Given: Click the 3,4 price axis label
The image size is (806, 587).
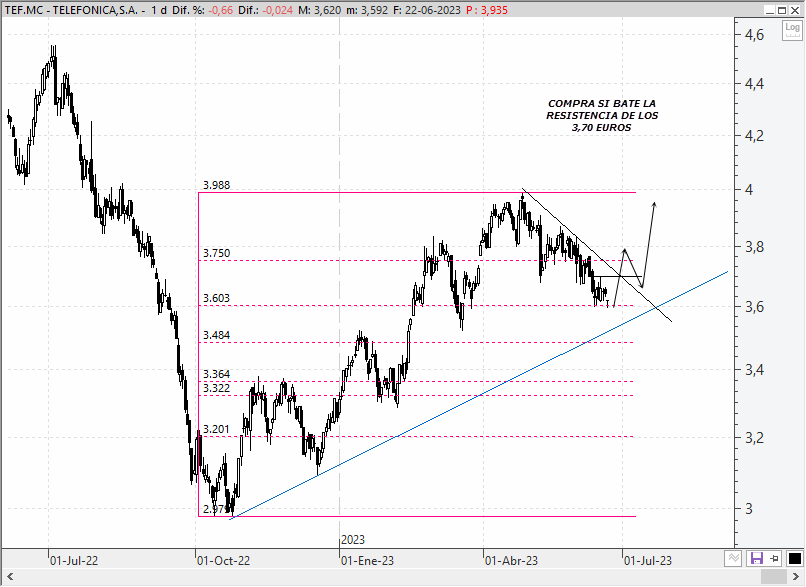Looking at the screenshot, I should tap(755, 370).
